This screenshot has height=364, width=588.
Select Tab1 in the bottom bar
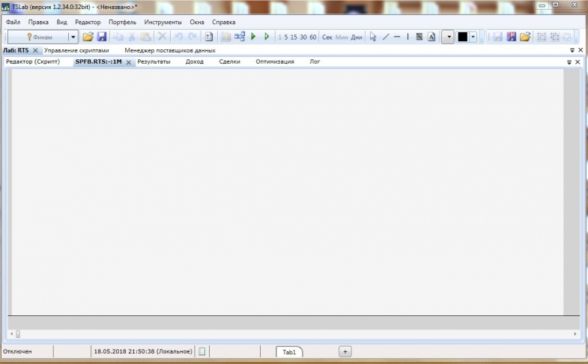(289, 352)
